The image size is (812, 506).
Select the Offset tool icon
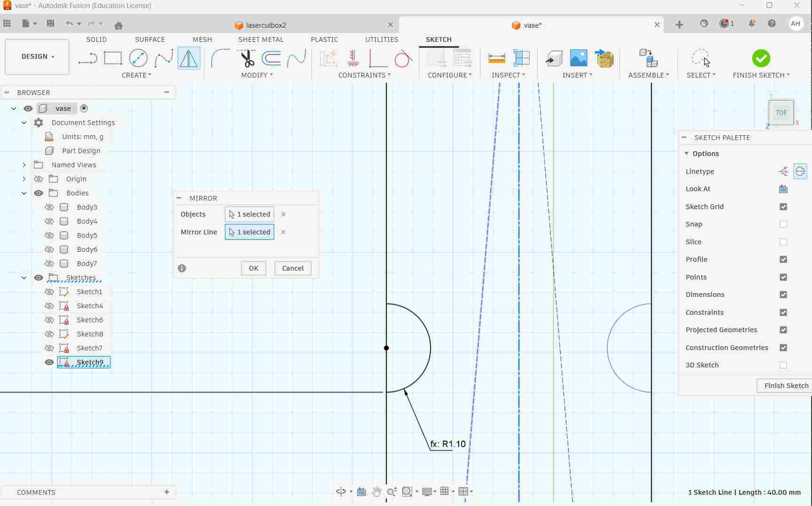pos(272,59)
